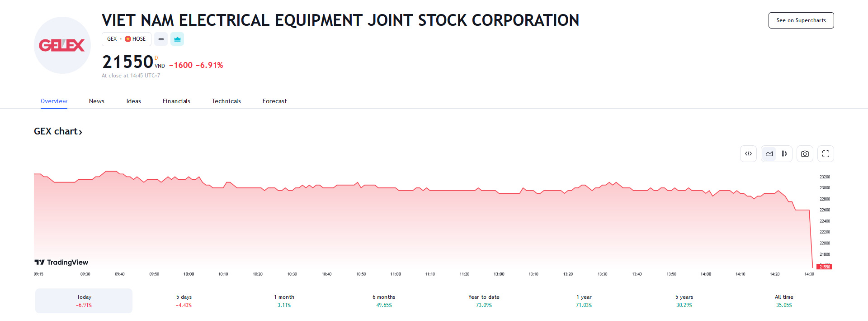Click the GEX HOSE symbol button
Viewport: 868px width, 321px height.
pos(126,39)
